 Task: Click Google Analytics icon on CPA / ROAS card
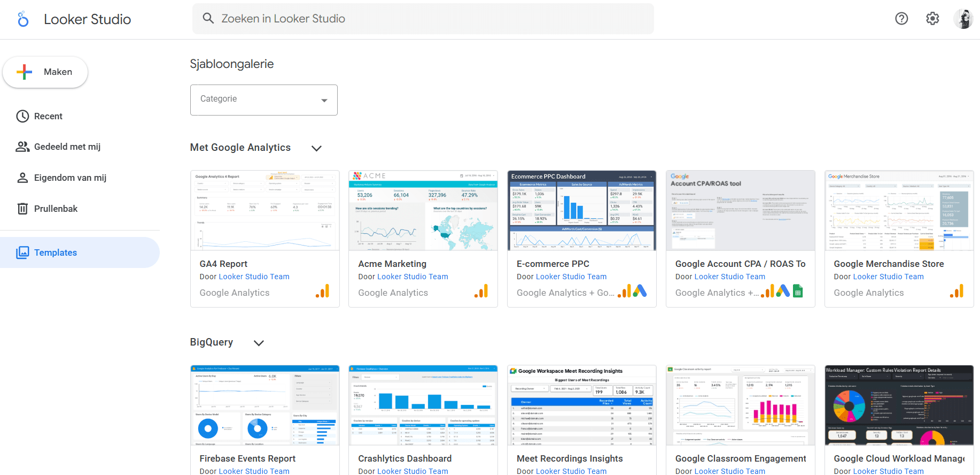pyautogui.click(x=767, y=292)
